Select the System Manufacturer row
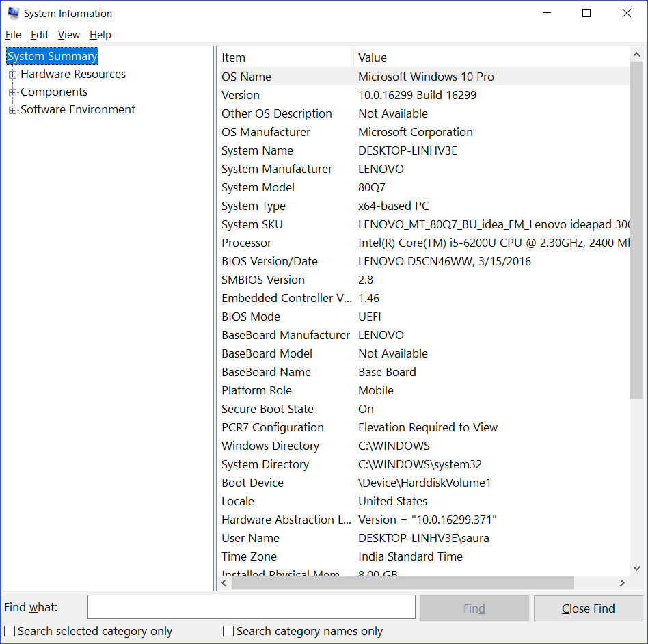648x644 pixels. (x=424, y=169)
